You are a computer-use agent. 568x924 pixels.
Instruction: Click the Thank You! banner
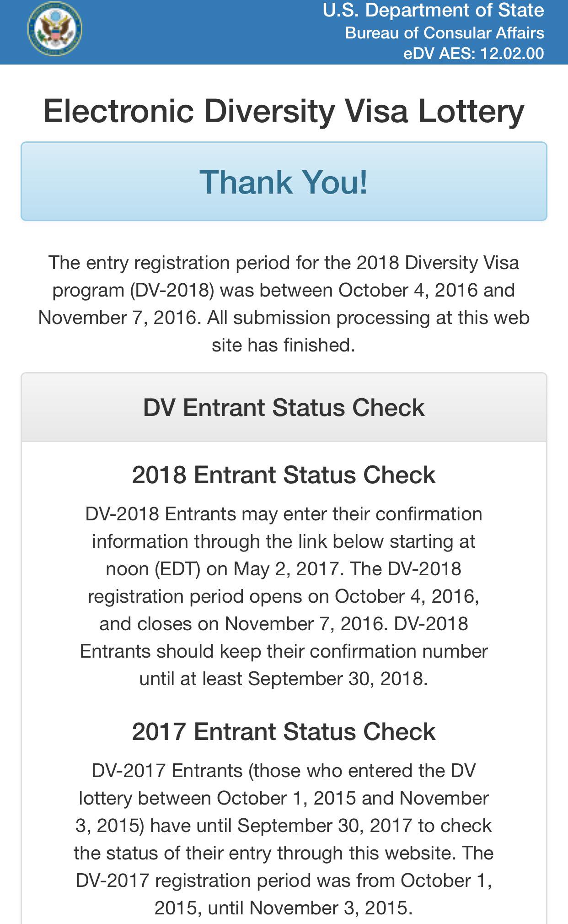coord(284,181)
